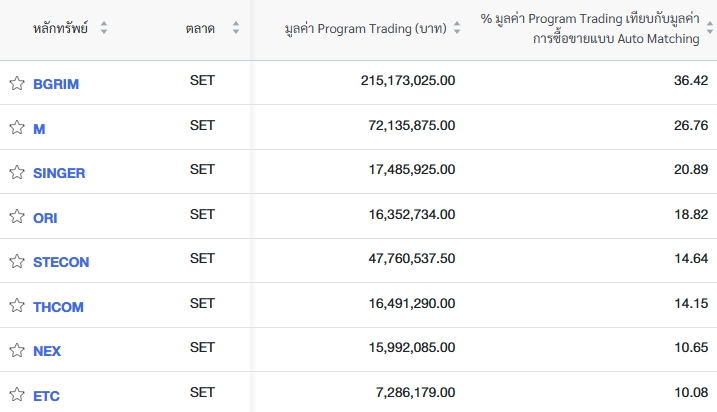Sort by มูลค่า Program Trading (บาท) arrows

click(456, 28)
